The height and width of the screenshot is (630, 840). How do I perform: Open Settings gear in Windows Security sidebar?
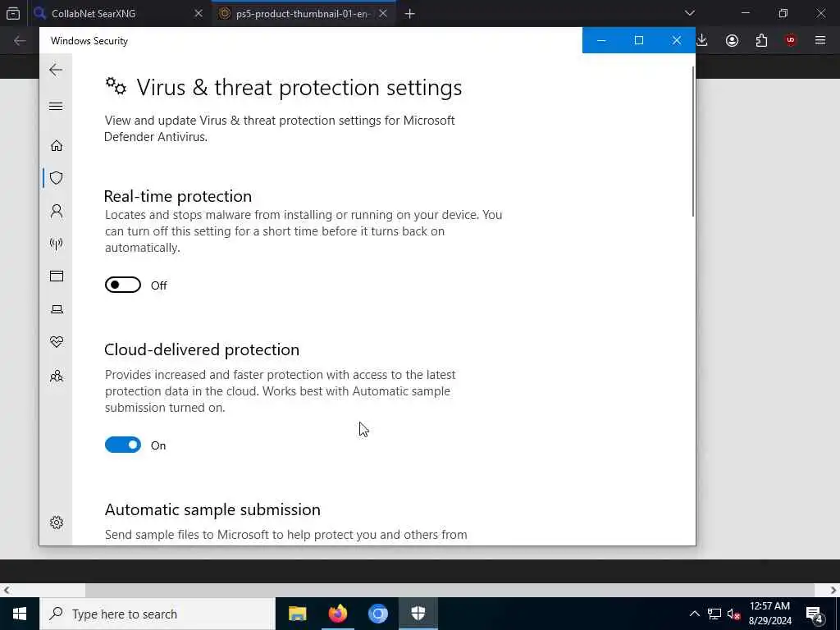(x=57, y=523)
